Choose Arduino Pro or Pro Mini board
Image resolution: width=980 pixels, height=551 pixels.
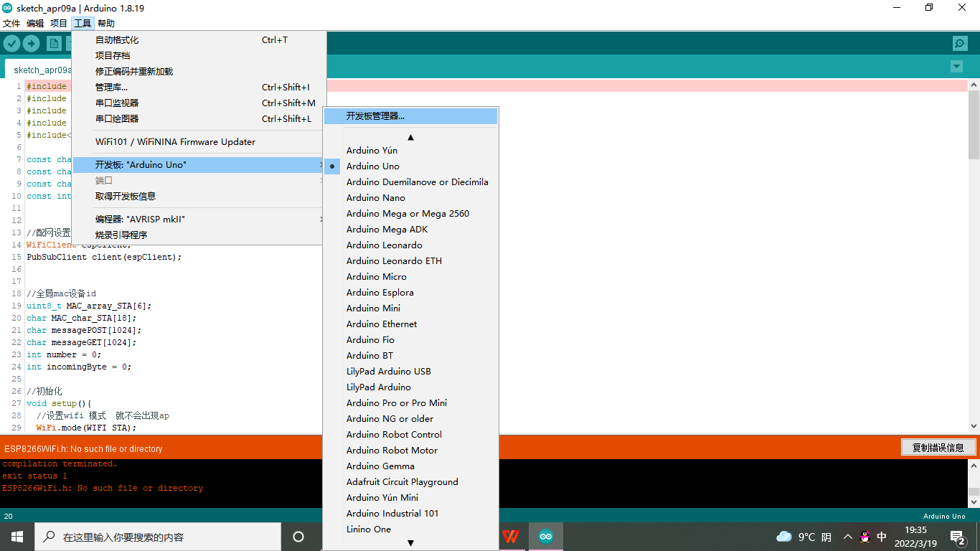point(410,403)
